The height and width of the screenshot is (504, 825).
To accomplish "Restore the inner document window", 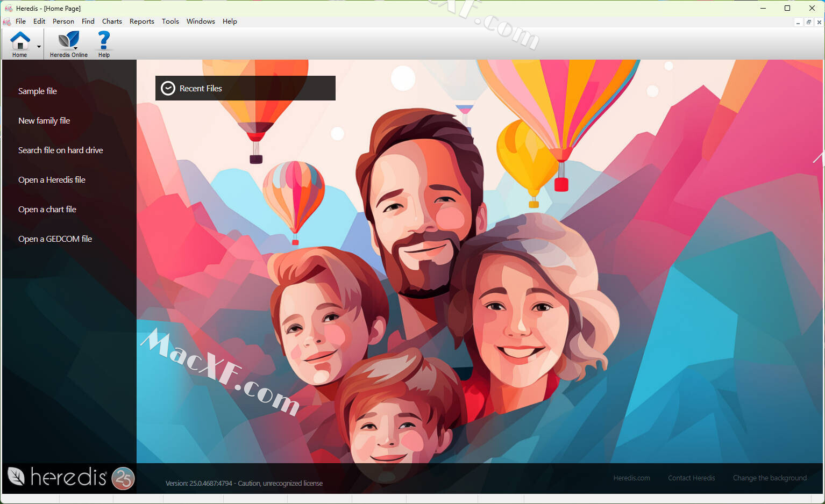I will click(808, 22).
